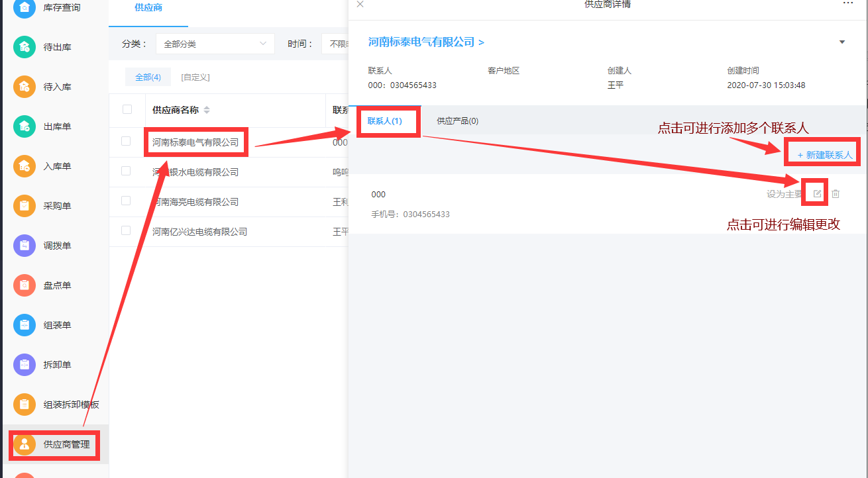
Task: Select 全部(4) filter tab
Action: click(148, 77)
